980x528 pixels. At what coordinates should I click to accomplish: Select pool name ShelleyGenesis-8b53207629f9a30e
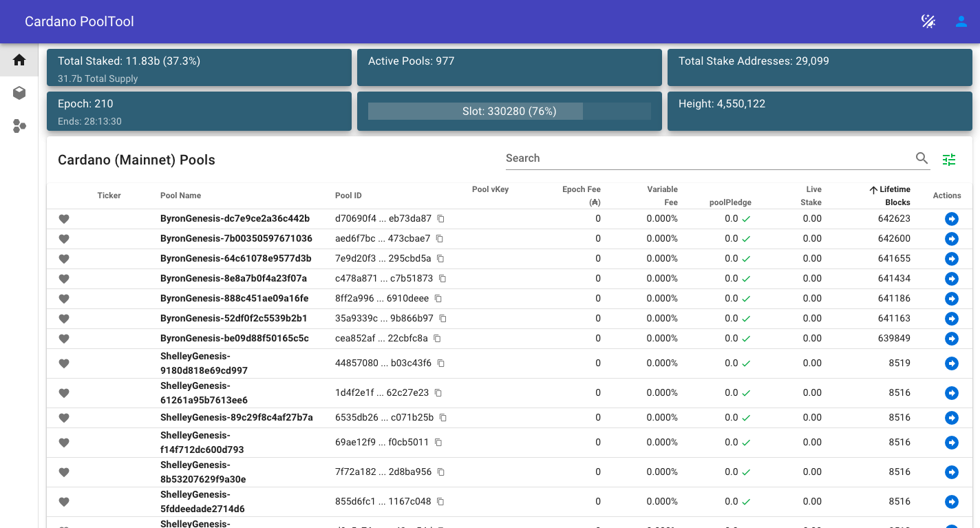(203, 472)
